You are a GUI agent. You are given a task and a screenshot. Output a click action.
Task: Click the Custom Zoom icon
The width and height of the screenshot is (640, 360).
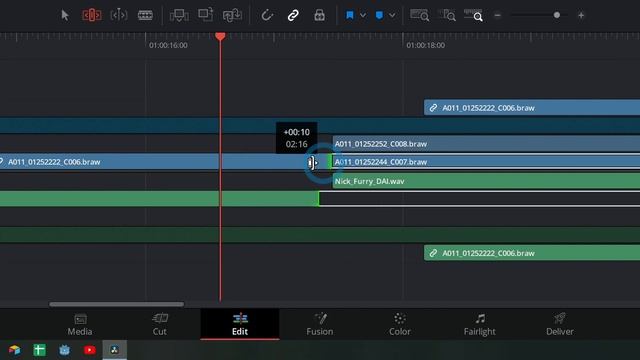click(x=473, y=16)
